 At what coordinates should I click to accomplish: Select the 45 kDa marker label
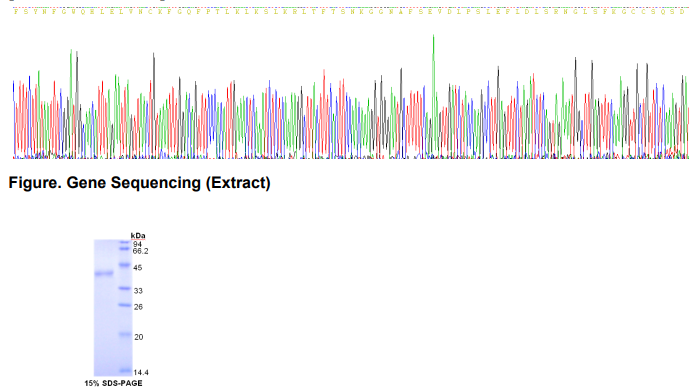coord(138,268)
